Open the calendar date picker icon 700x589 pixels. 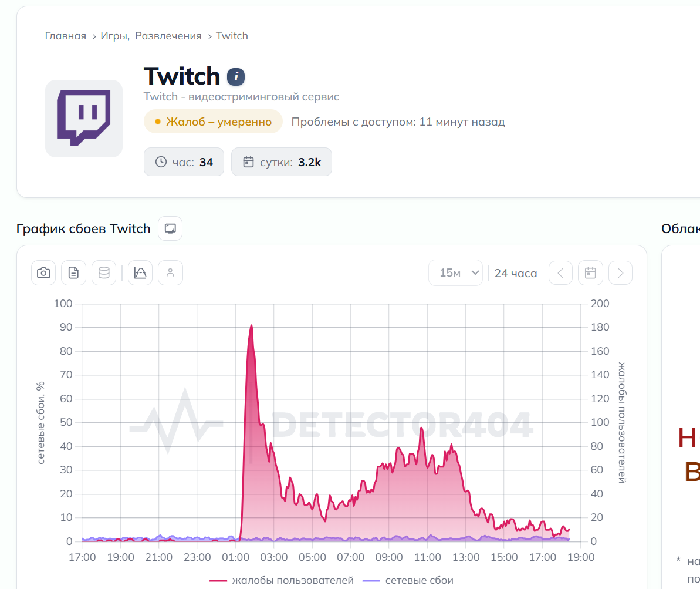click(x=591, y=272)
